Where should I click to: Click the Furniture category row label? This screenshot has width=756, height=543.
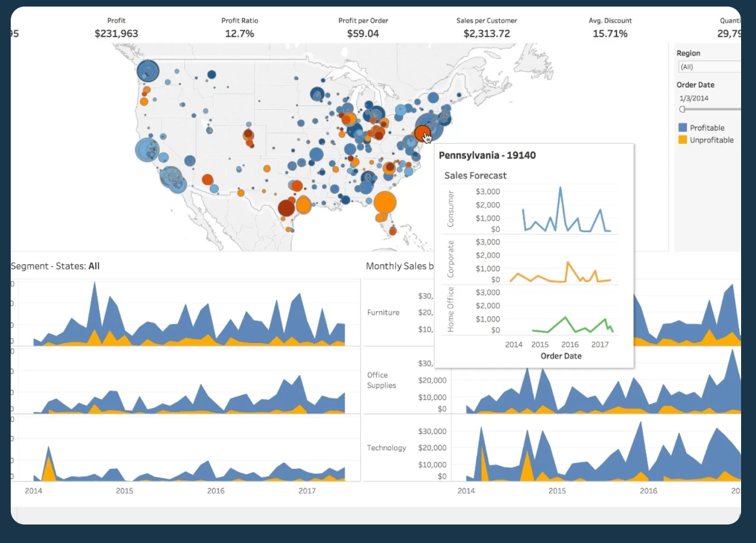pyautogui.click(x=383, y=313)
